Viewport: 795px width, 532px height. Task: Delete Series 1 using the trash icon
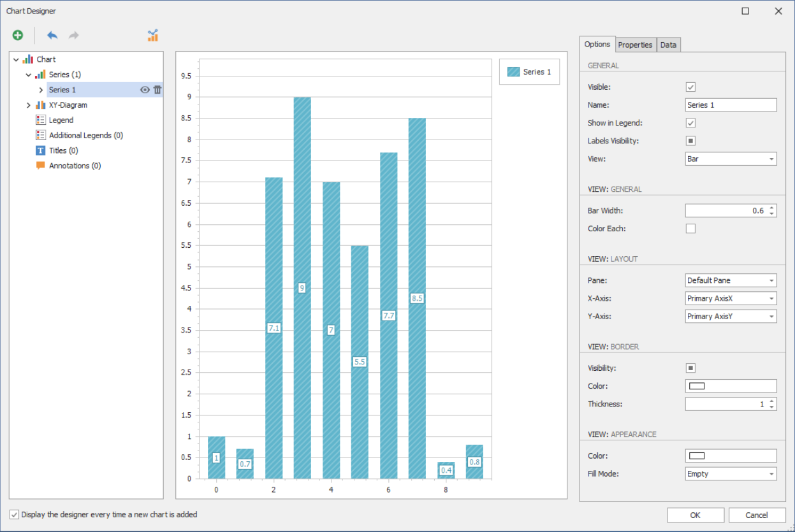pyautogui.click(x=157, y=90)
